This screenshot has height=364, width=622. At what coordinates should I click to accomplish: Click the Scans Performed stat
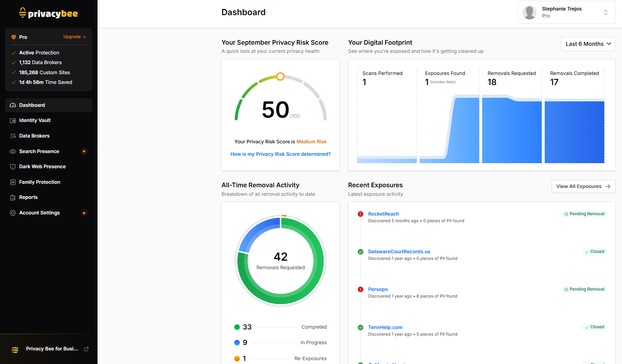[382, 78]
